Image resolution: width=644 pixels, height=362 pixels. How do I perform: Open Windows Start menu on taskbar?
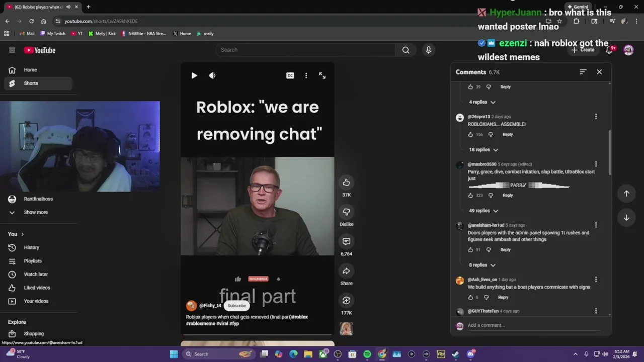pyautogui.click(x=174, y=354)
